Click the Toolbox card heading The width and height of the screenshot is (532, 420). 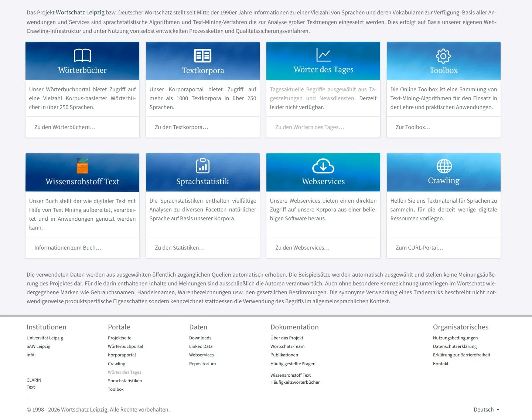pos(443,70)
